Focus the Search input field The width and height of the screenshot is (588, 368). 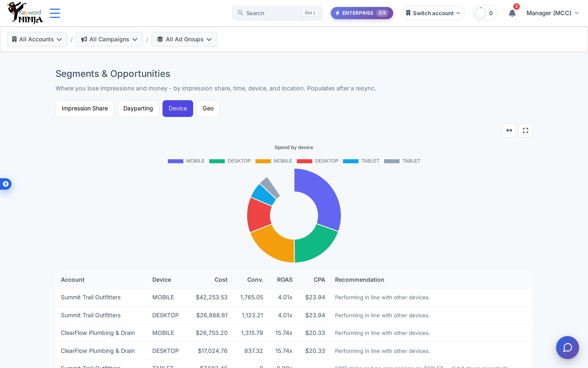[277, 13]
